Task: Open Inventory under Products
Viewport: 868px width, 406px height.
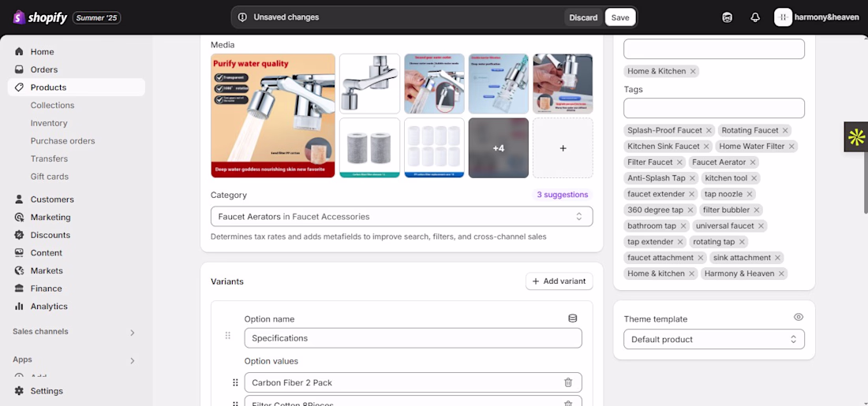Action: coord(49,123)
